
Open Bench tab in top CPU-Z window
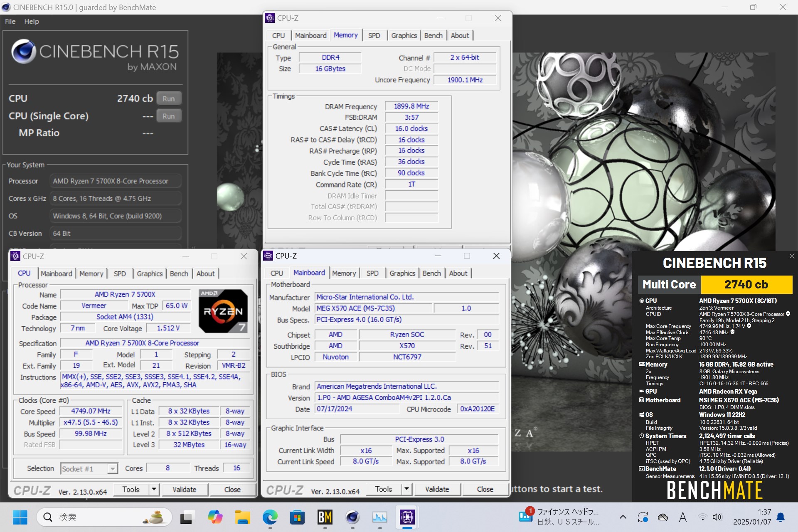433,36
